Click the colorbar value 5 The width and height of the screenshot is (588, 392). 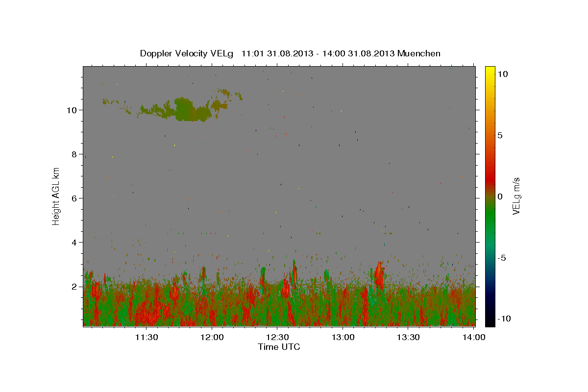[x=500, y=135]
